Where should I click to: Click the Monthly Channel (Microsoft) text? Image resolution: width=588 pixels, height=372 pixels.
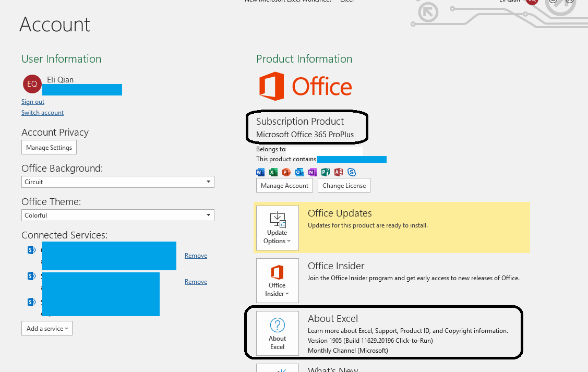click(348, 351)
